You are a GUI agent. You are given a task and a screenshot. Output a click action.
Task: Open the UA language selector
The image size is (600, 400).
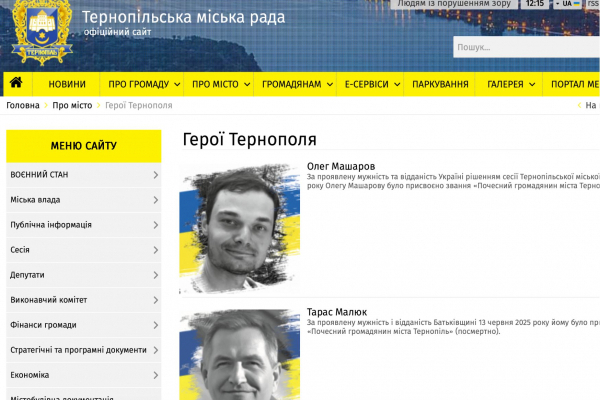pos(567,4)
